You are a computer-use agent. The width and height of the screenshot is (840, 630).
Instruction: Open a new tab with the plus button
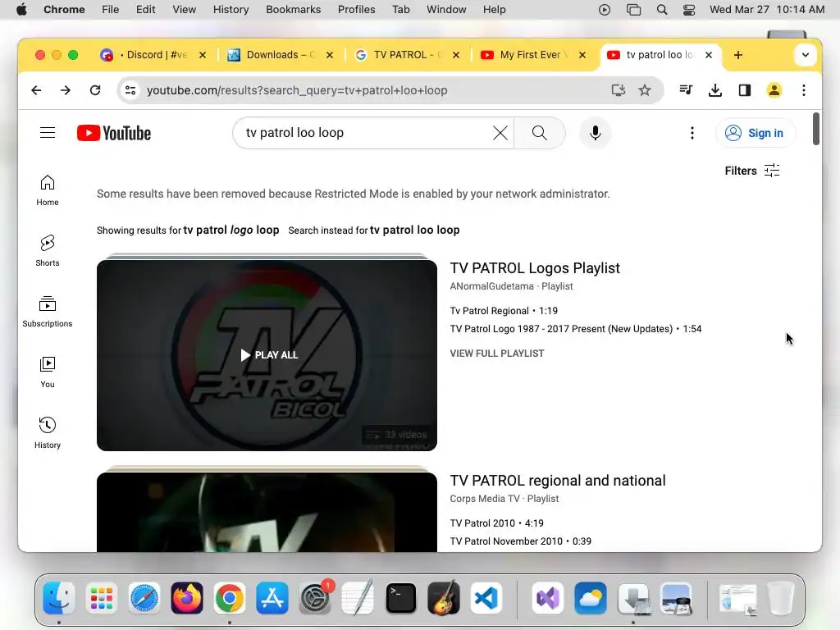coord(738,55)
